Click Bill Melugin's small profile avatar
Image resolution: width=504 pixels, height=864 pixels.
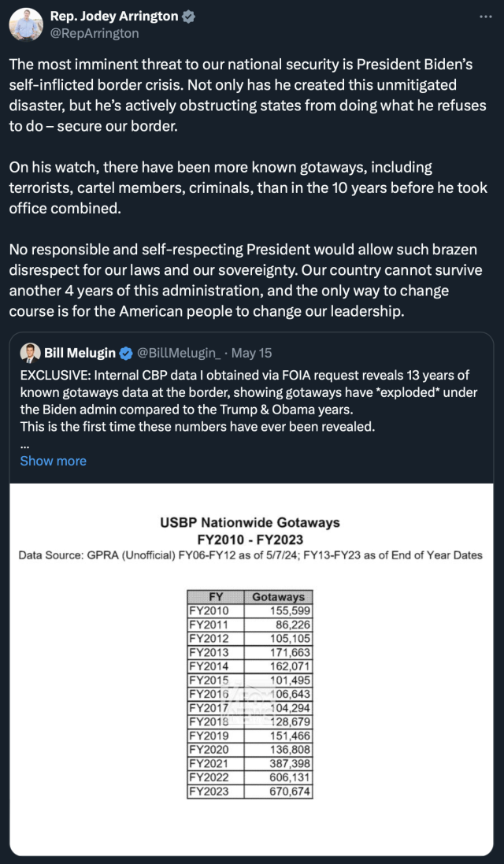(x=30, y=353)
